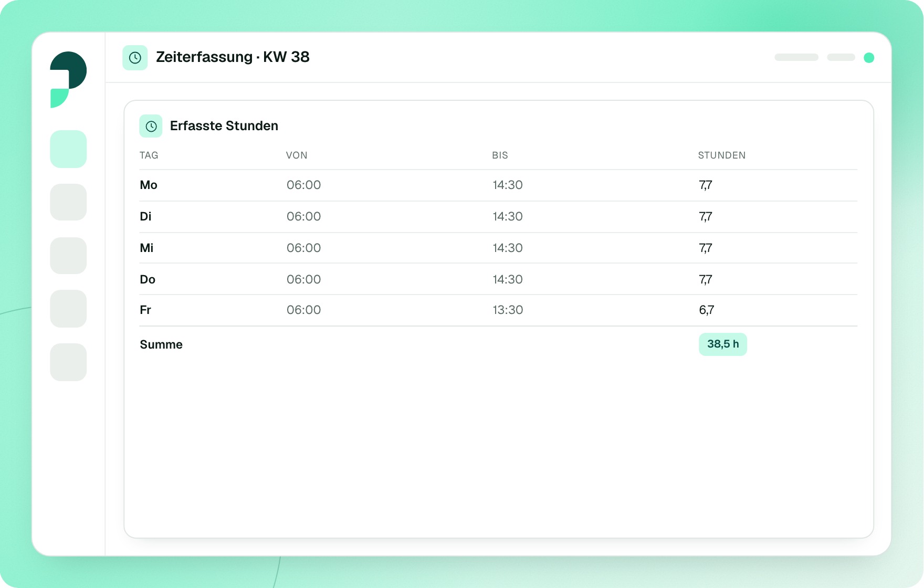Select the Fr row label
This screenshot has width=924, height=588.
coord(145,310)
